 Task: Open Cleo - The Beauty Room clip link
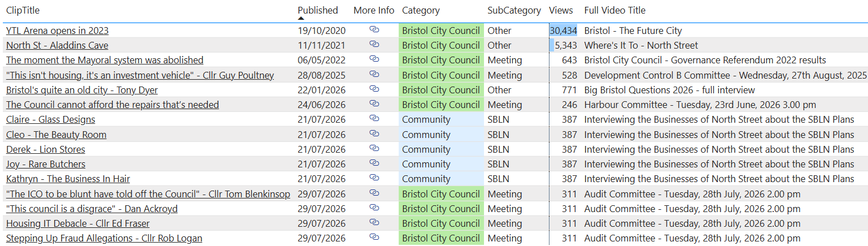coord(56,135)
